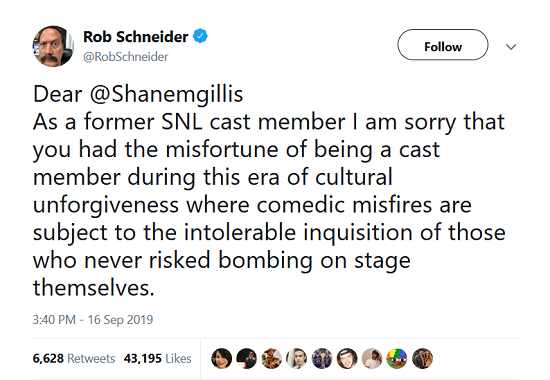Click the avatar of man in dark suit
This screenshot has height=380, width=550.
(x=247, y=359)
